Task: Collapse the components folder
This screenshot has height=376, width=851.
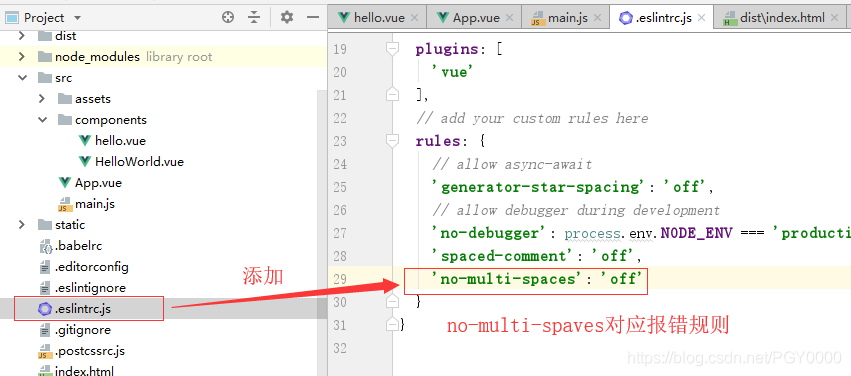Action: tap(42, 120)
